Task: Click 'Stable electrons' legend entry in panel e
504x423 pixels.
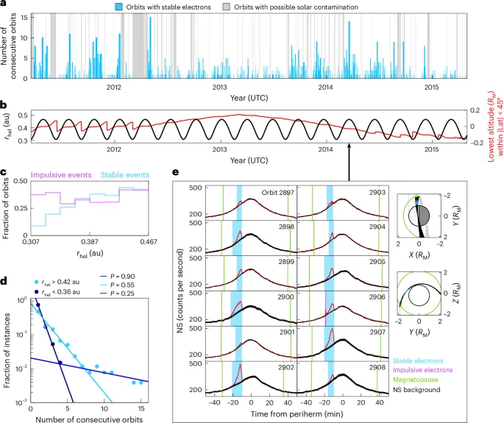Action: (x=418, y=361)
